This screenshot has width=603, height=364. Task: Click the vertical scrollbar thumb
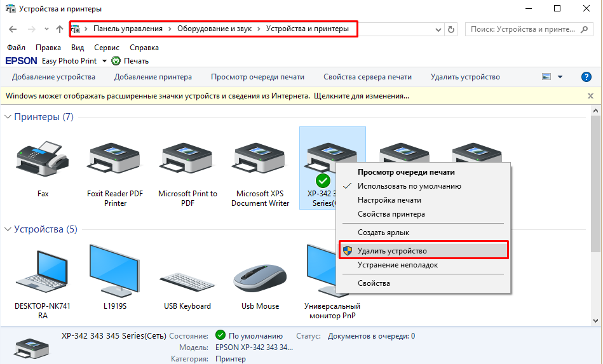coord(596,184)
